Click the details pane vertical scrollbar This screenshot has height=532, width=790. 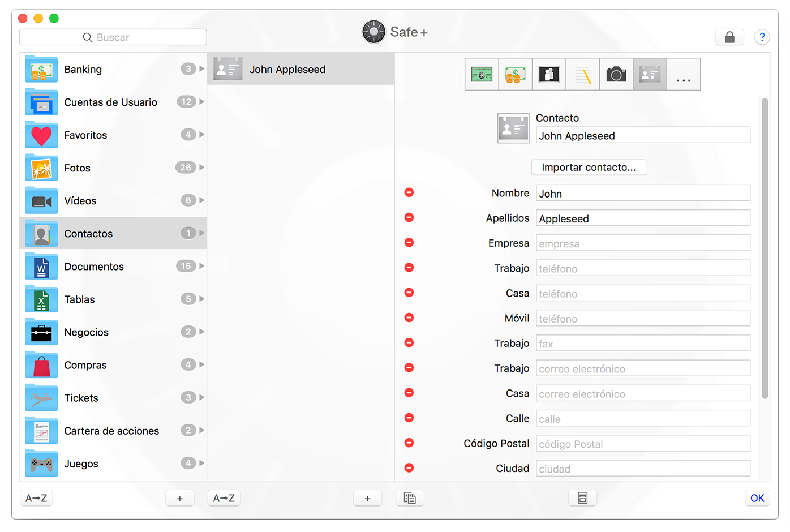click(765, 249)
